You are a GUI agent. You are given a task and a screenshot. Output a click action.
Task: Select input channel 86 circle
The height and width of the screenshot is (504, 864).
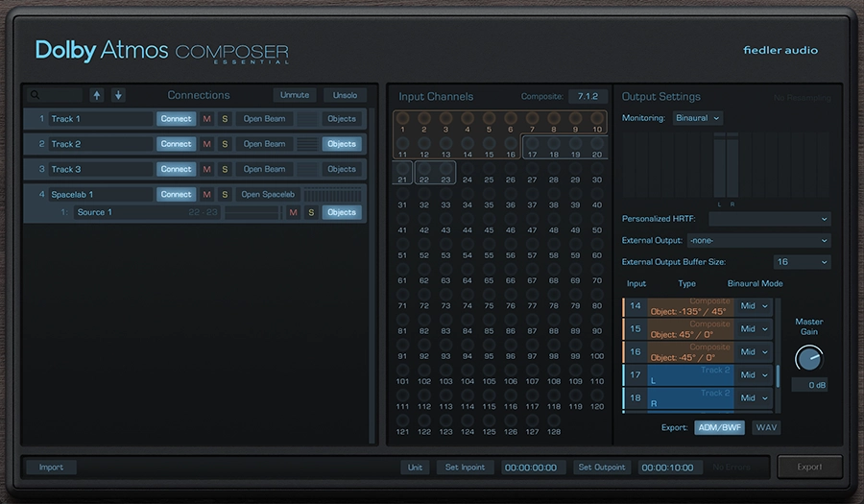pyautogui.click(x=511, y=320)
